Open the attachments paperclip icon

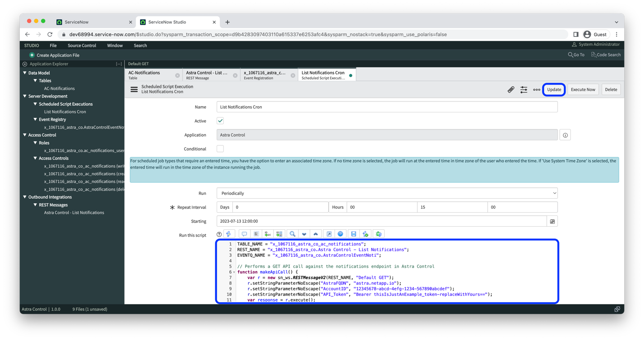click(511, 89)
